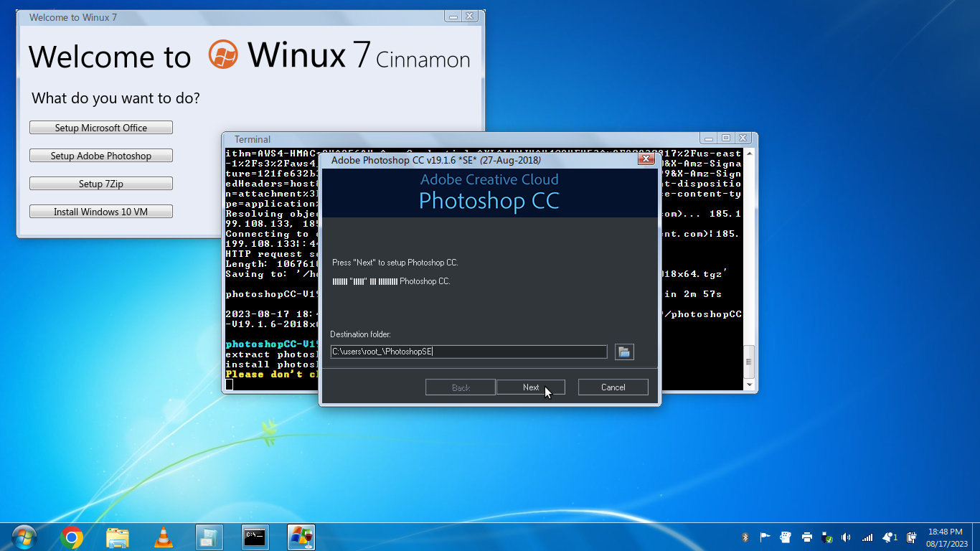Screen dimensions: 980x551
Task: Click the Terminal window title bar text
Action: coord(253,139)
